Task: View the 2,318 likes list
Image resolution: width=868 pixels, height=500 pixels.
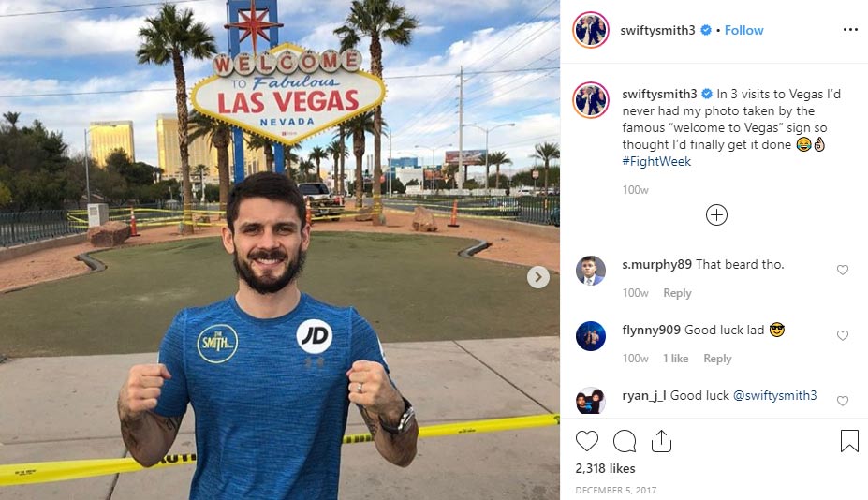Action: pyautogui.click(x=605, y=468)
